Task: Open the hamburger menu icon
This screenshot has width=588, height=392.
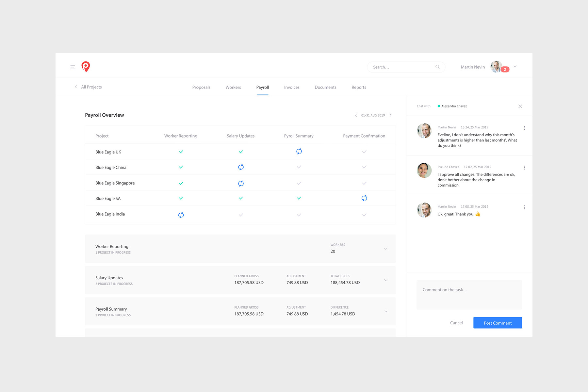Action: [73, 67]
